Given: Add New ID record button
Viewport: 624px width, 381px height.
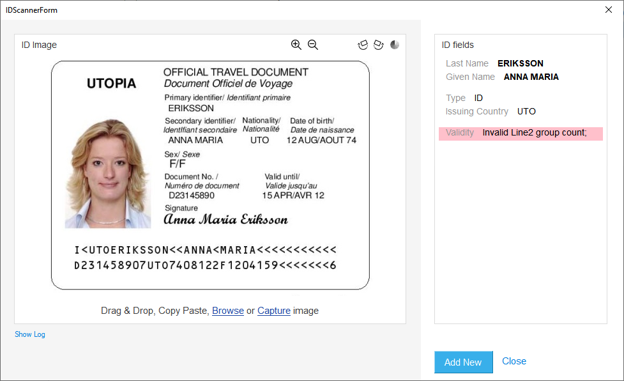Looking at the screenshot, I should pos(463,362).
